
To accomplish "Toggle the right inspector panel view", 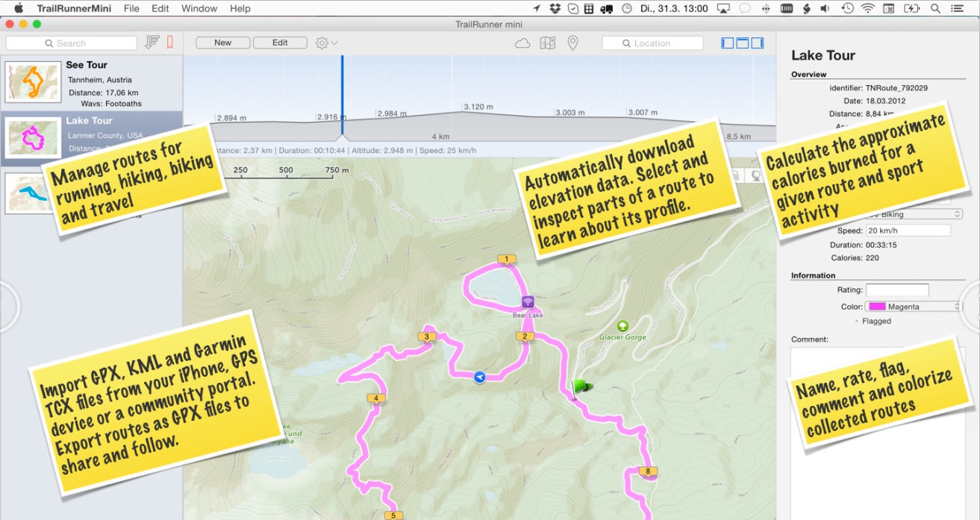I will click(x=758, y=43).
